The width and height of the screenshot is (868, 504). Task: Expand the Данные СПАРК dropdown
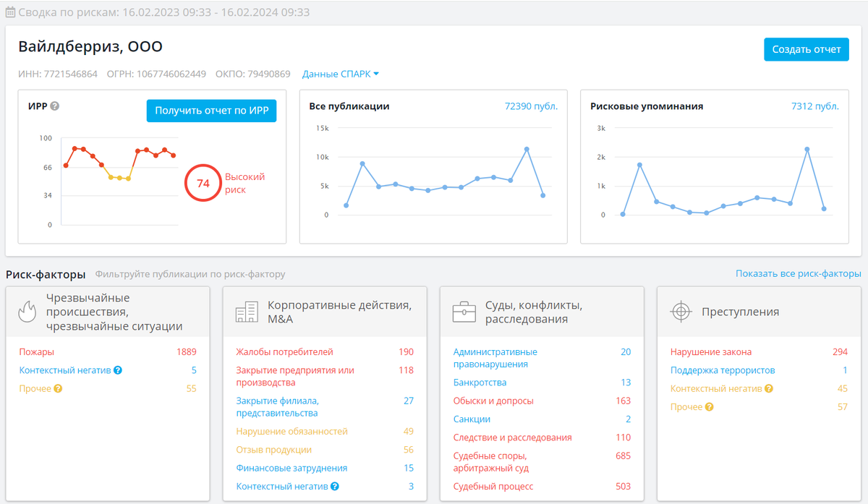[x=341, y=74]
